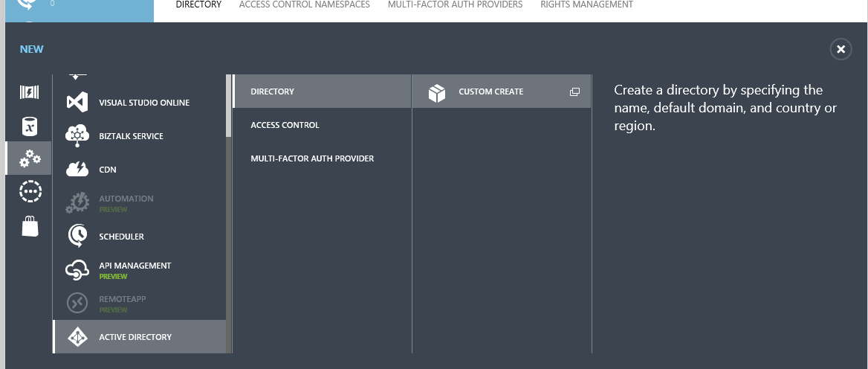This screenshot has height=369, width=868.
Task: Click the NEW heading label
Action: click(x=31, y=49)
